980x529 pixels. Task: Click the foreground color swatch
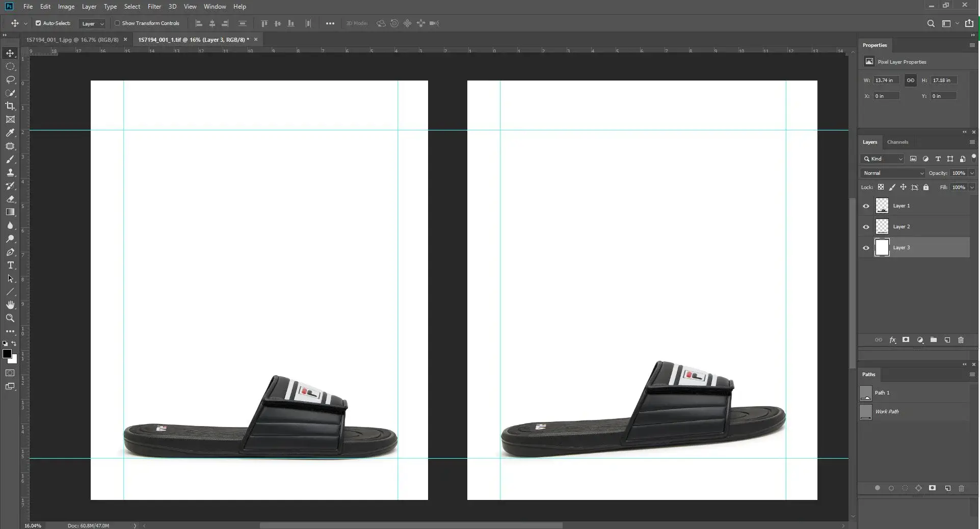click(7, 354)
